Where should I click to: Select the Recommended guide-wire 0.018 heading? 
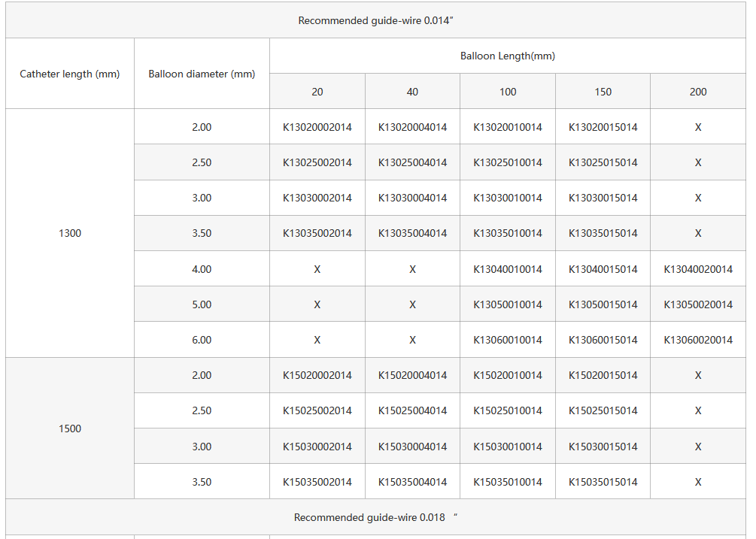pos(375,517)
